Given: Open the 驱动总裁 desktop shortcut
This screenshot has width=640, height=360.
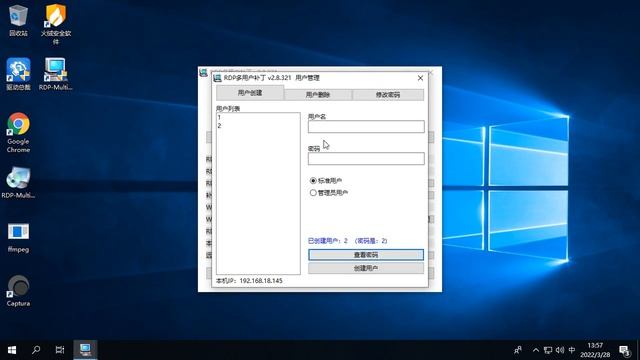Looking at the screenshot, I should pyautogui.click(x=18, y=74).
